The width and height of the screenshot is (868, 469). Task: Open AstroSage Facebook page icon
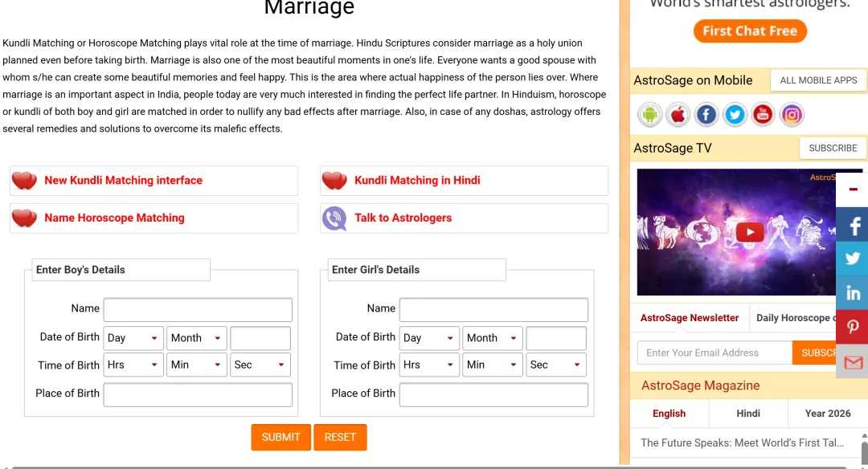pyautogui.click(x=706, y=115)
